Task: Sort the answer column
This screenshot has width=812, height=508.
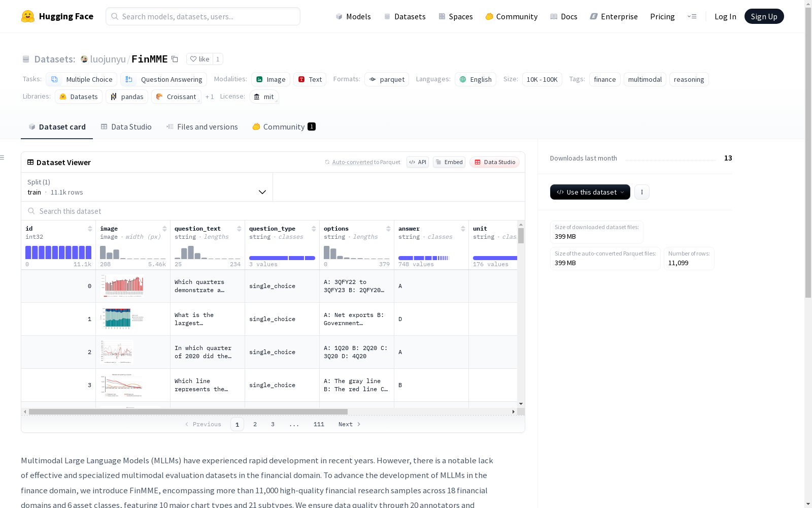Action: coord(463,229)
